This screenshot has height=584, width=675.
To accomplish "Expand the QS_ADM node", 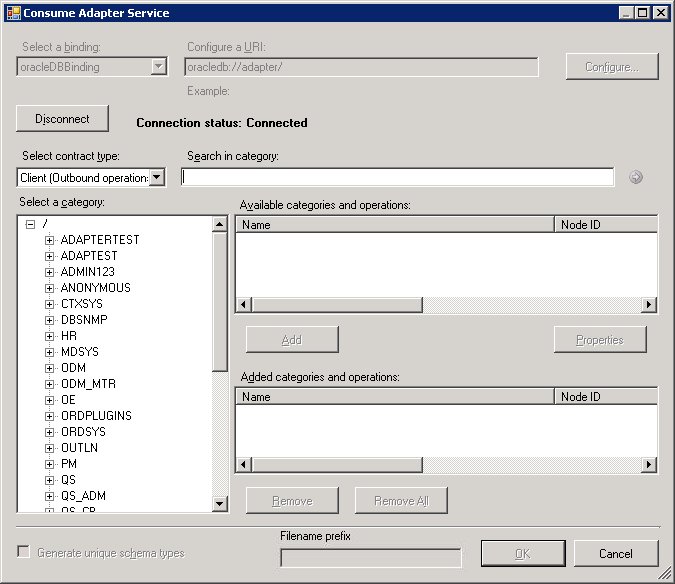I will coord(50,496).
